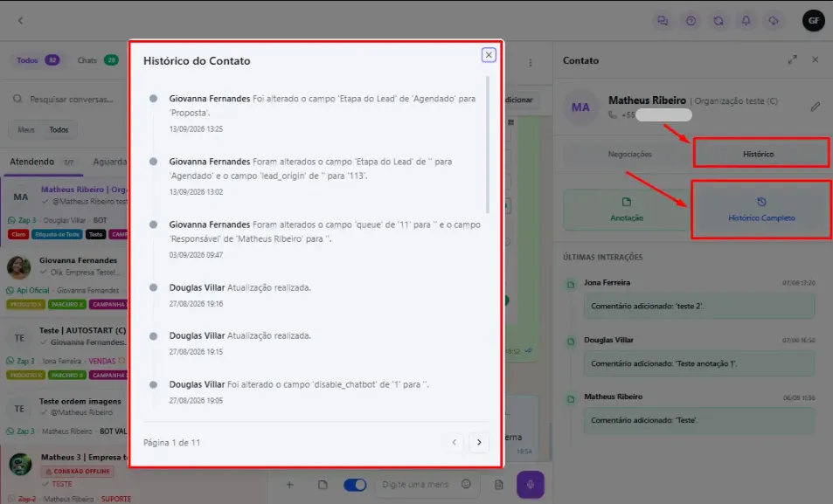
Task: Click the back arrow in the top bar
Action: pyautogui.click(x=21, y=21)
